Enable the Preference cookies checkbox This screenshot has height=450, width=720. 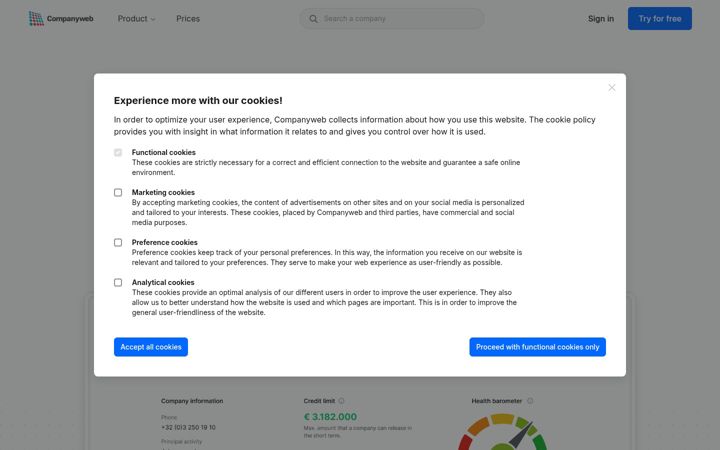(x=118, y=242)
